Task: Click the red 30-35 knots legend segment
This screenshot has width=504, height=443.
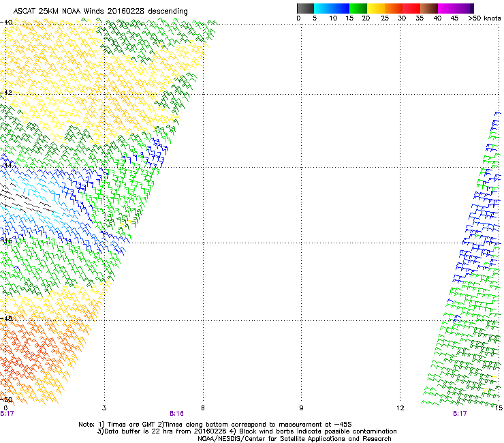Action: [411, 8]
